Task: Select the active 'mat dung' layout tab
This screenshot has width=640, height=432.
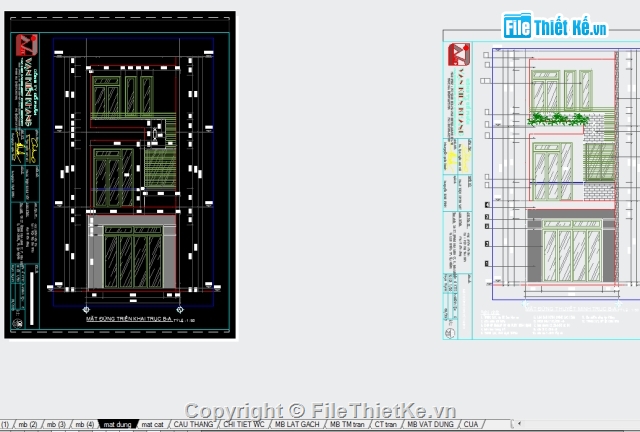Action: point(118,425)
